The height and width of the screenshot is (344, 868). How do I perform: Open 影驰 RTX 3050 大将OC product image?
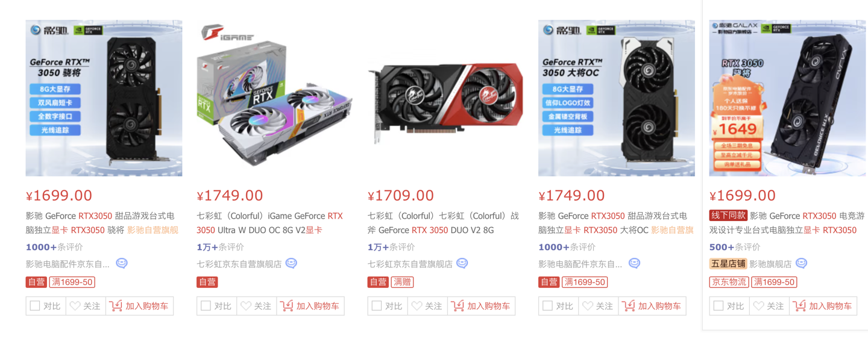pos(616,98)
